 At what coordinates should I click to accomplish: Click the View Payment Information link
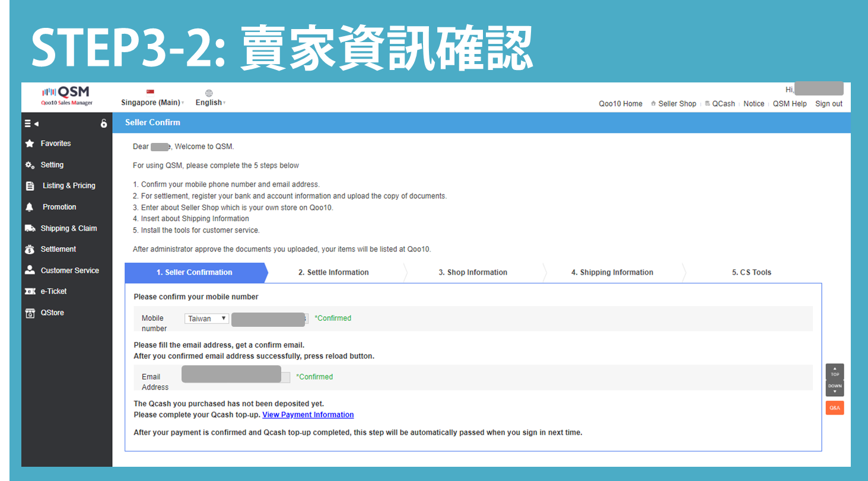point(308,415)
